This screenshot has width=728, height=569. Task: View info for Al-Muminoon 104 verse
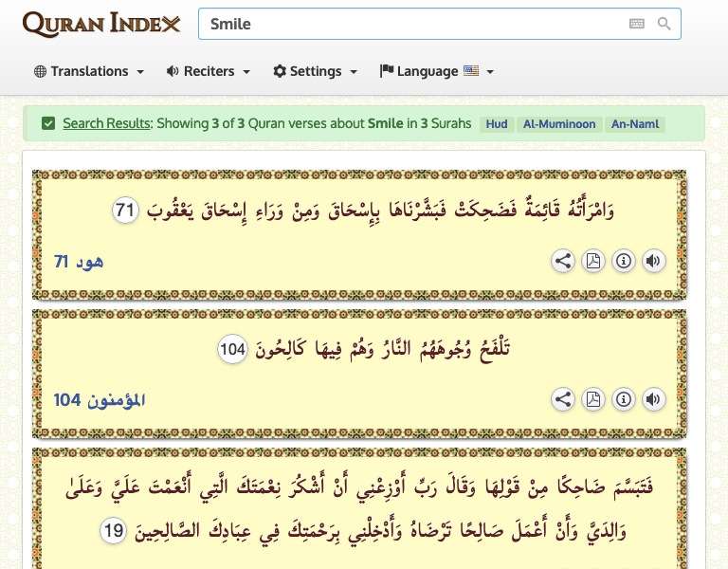tap(624, 400)
